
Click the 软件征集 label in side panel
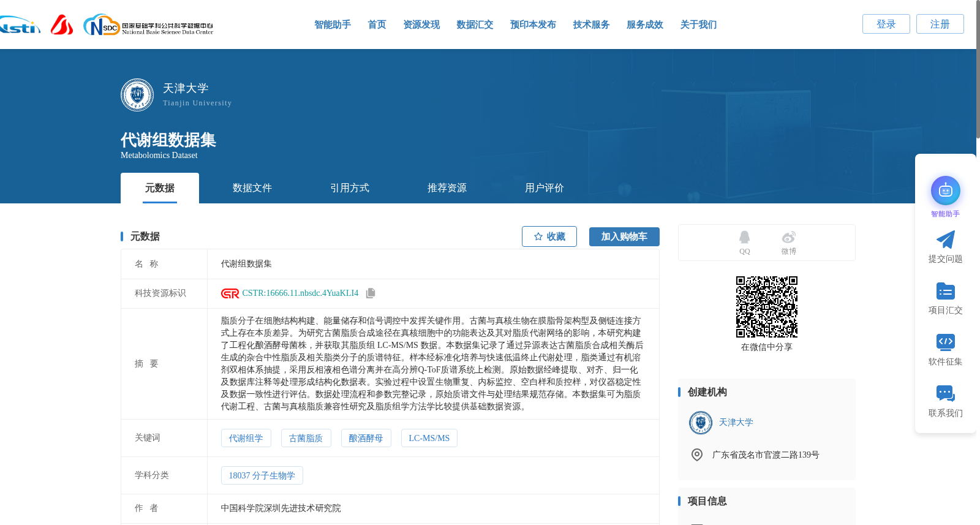[946, 362]
